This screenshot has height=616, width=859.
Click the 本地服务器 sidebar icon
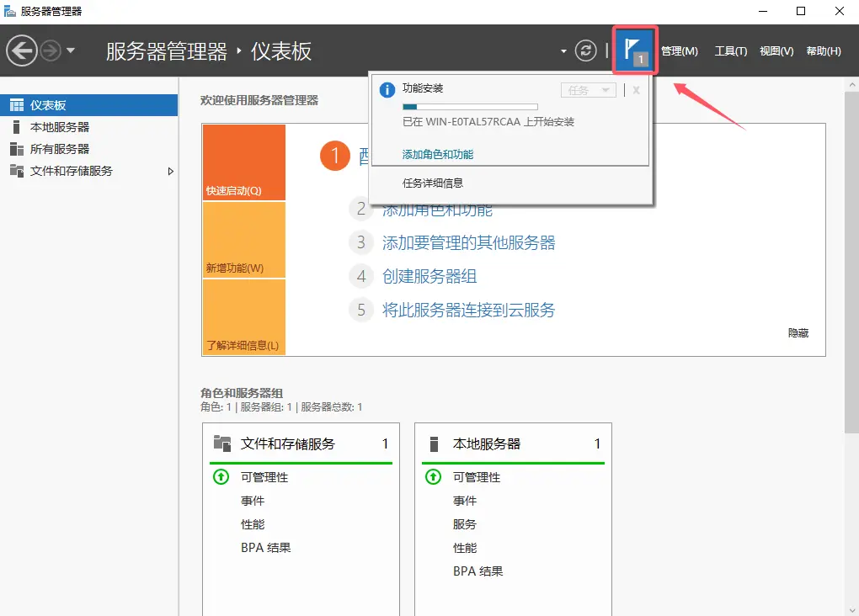(17, 127)
